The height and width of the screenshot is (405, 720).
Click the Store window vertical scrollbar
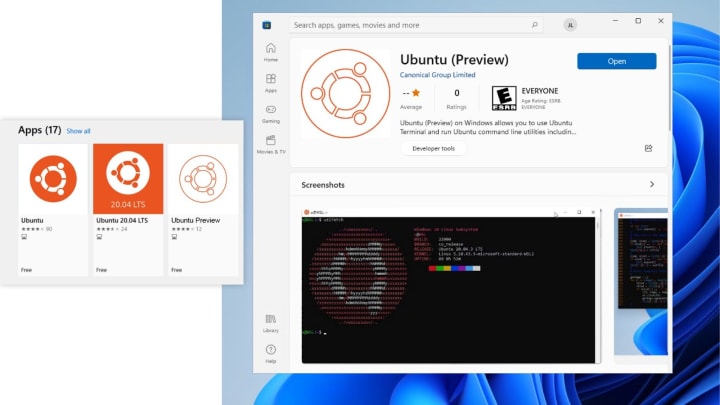click(x=669, y=87)
